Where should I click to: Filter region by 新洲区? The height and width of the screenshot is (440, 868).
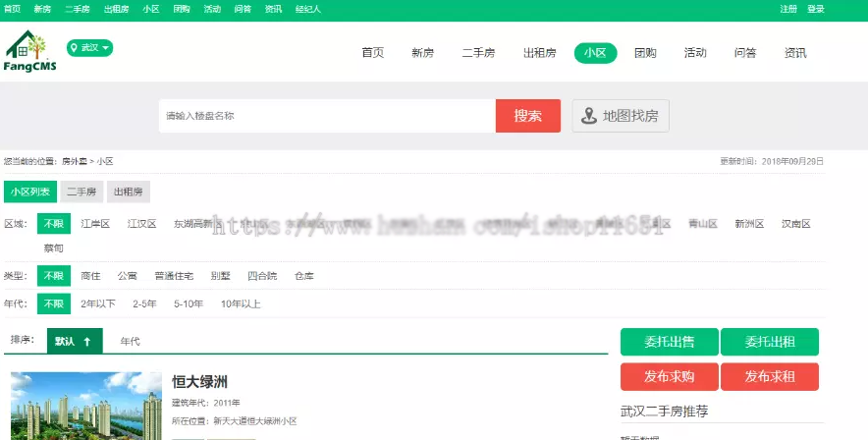749,224
